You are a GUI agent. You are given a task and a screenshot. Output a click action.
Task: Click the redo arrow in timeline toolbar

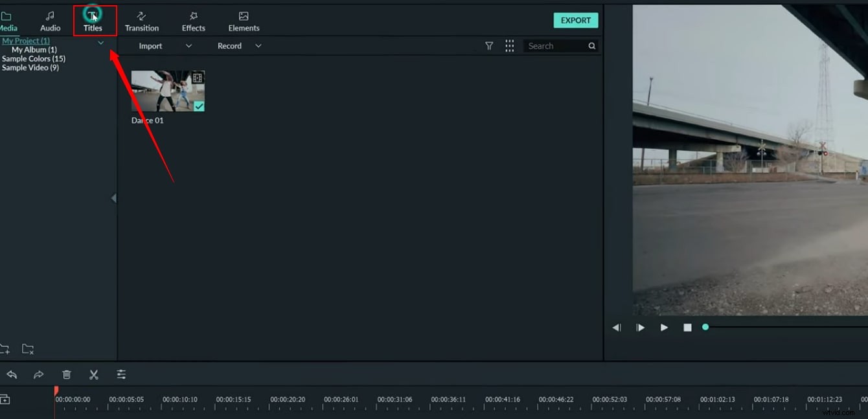coord(39,374)
